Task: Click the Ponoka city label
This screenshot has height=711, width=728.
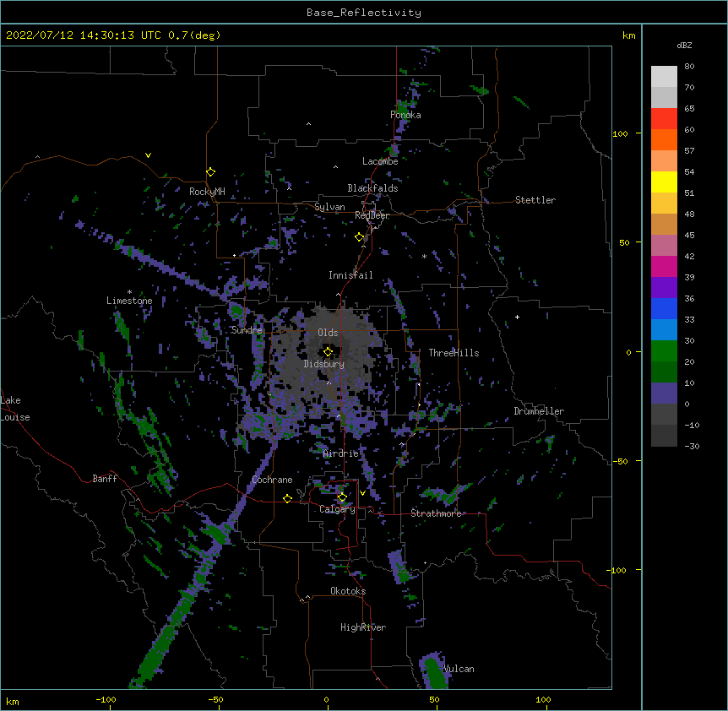Action: pyautogui.click(x=405, y=115)
